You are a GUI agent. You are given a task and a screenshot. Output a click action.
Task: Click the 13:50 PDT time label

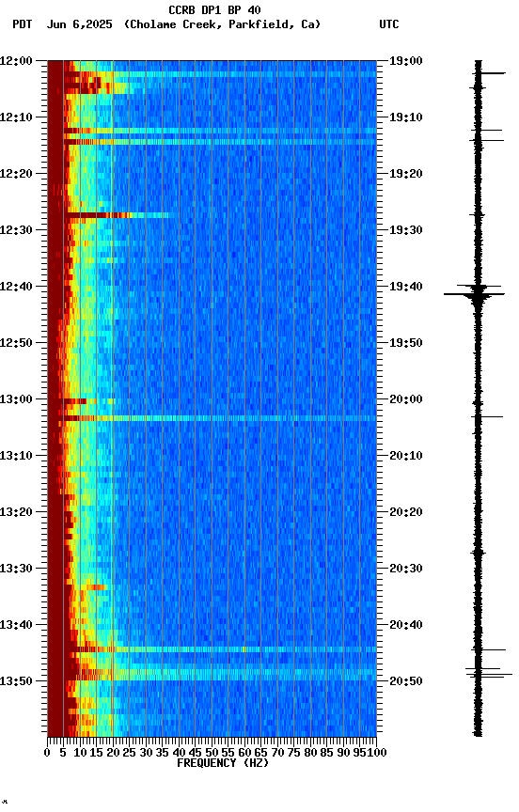[x=16, y=681]
